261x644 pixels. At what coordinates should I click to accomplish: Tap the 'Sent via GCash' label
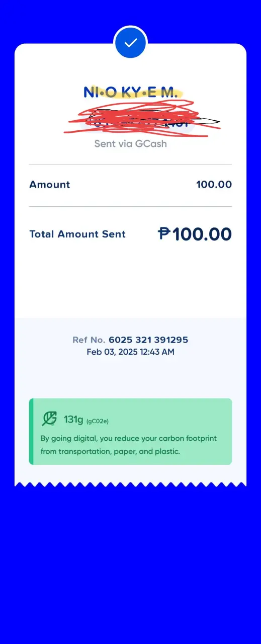[130, 144]
